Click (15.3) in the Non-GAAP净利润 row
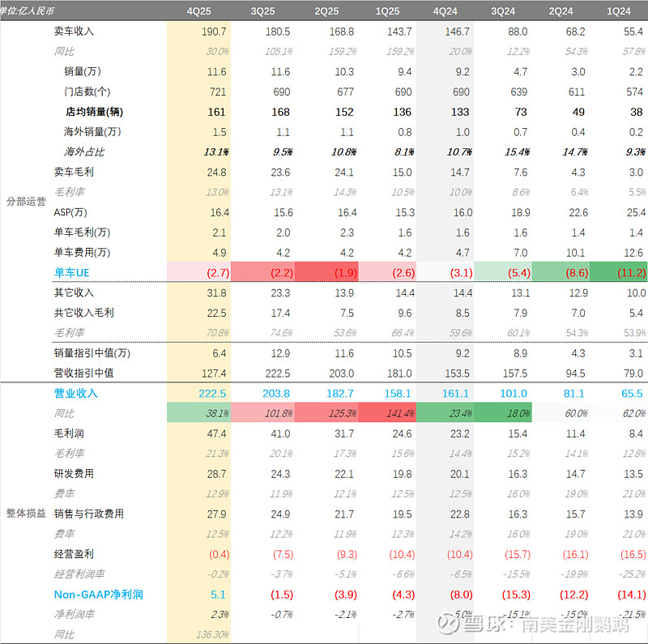Screen dimensions: 648x644 point(516,595)
